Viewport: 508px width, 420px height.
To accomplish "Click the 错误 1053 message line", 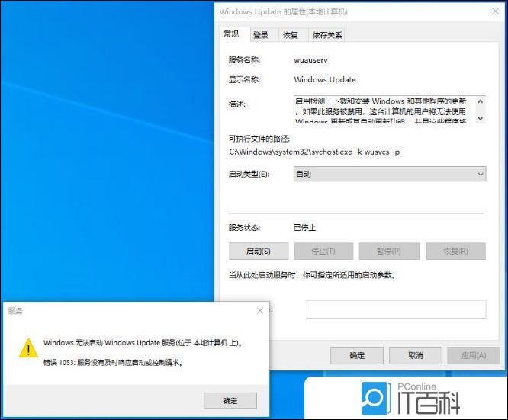I will [x=114, y=363].
